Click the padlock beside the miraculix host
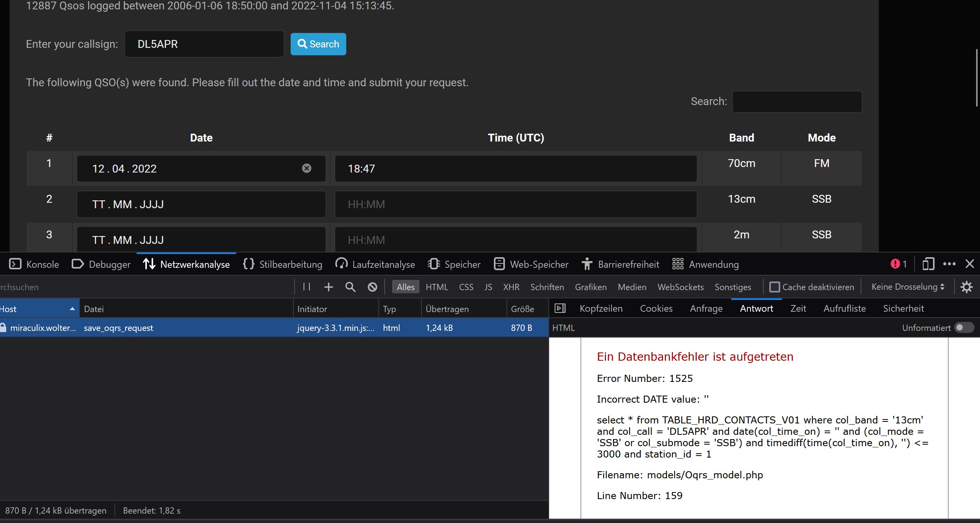Image resolution: width=980 pixels, height=523 pixels. coord(4,327)
